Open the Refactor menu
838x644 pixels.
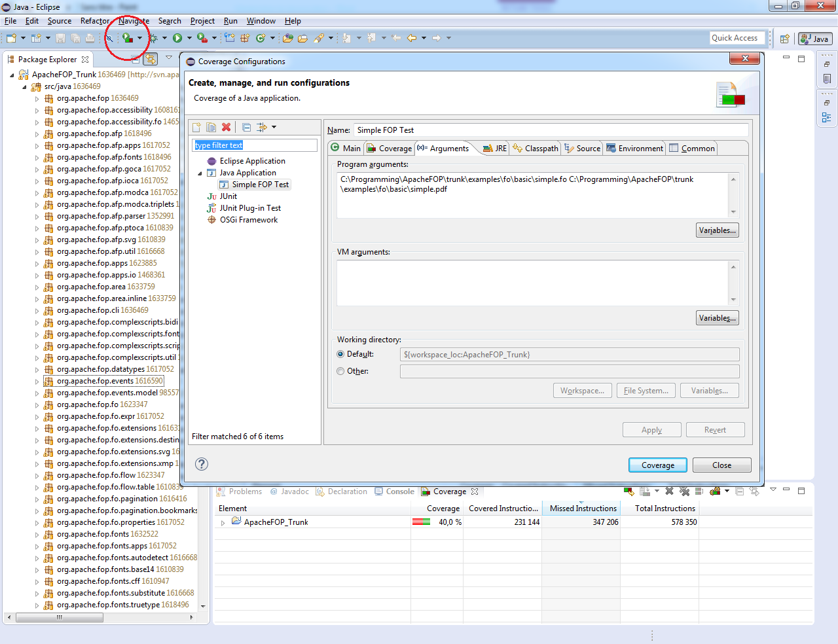point(95,21)
